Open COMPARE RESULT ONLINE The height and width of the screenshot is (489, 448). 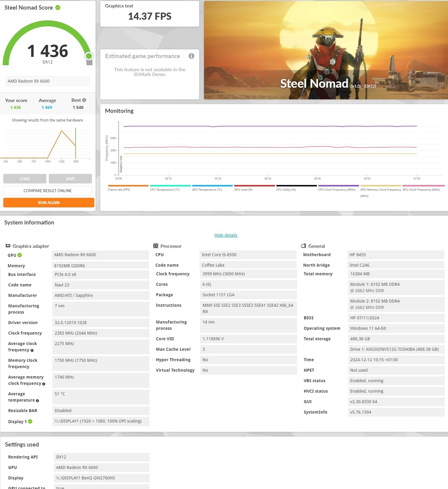[x=48, y=191]
